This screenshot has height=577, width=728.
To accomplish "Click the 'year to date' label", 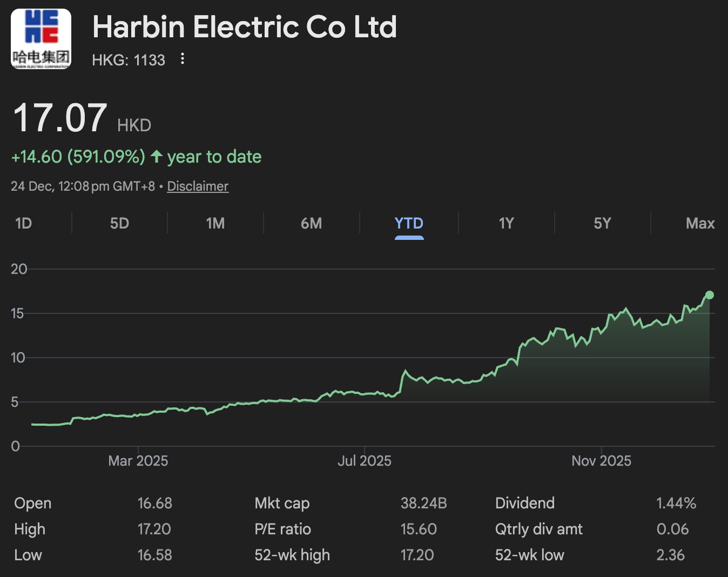I will click(214, 157).
